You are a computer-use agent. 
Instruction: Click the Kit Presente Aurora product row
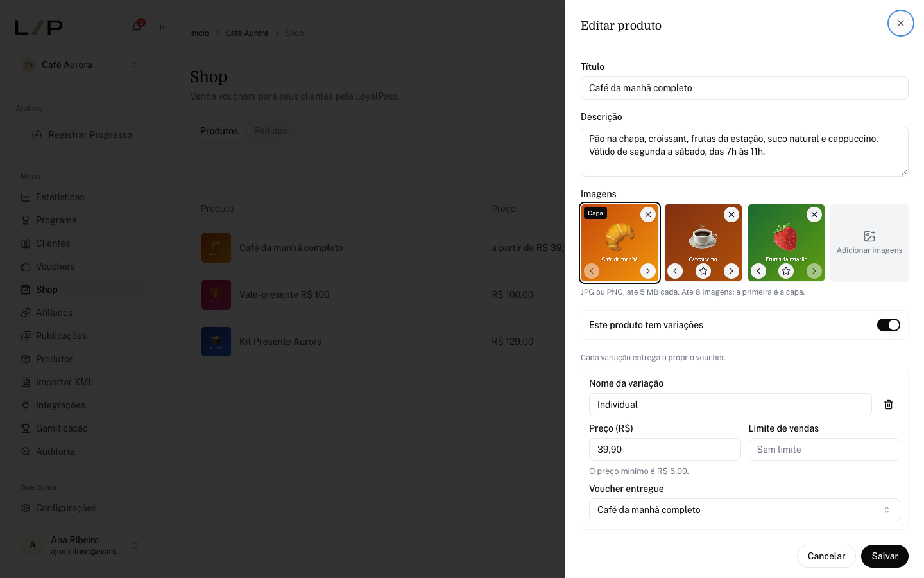click(x=377, y=342)
